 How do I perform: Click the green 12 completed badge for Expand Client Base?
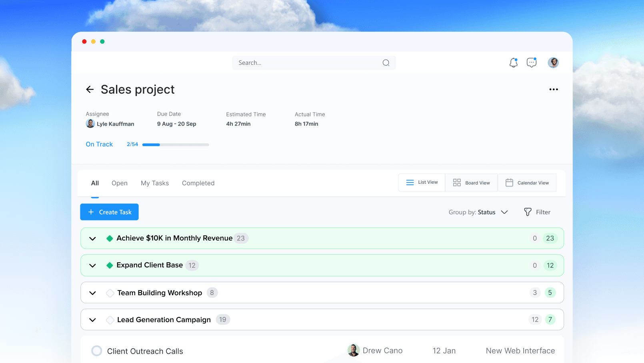coord(550,265)
